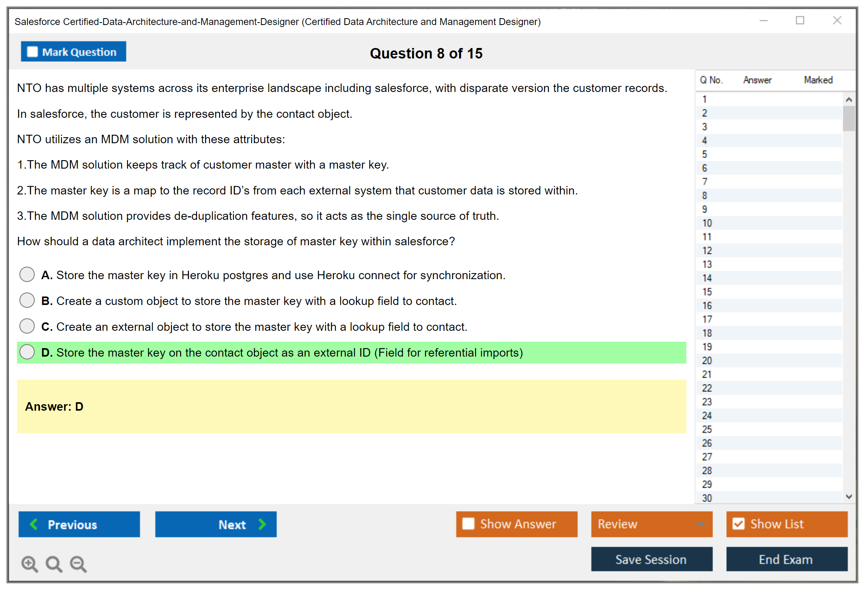868x593 pixels.
Task: Click the zoom in magnifier icon
Action: 29,564
